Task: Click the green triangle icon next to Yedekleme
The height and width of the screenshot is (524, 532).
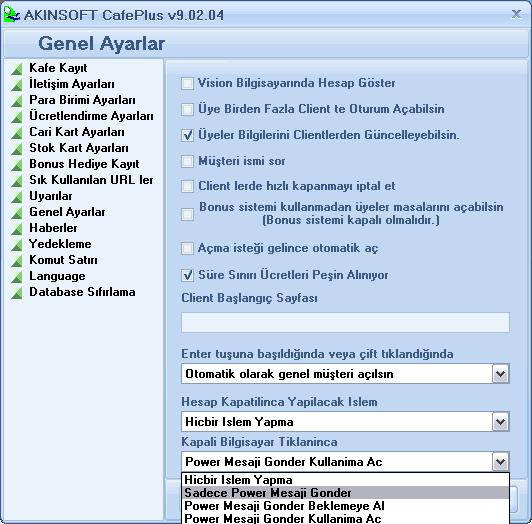Action: coord(17,245)
